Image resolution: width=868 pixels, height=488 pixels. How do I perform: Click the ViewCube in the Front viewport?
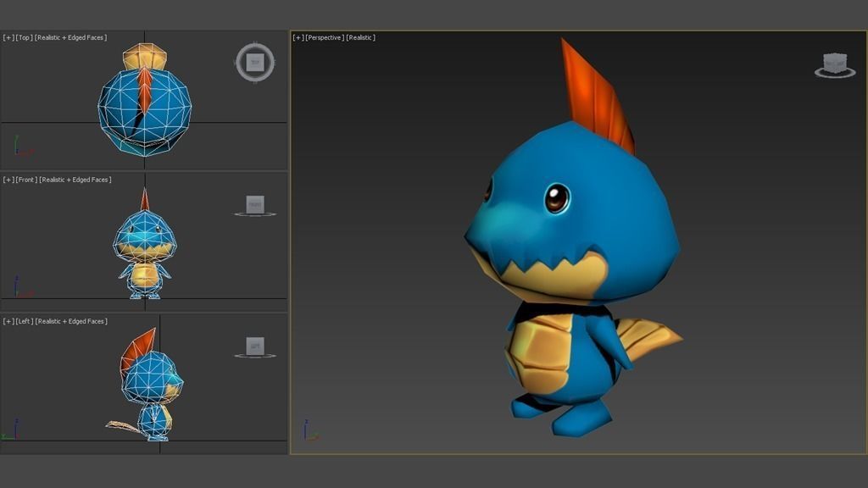tap(255, 205)
